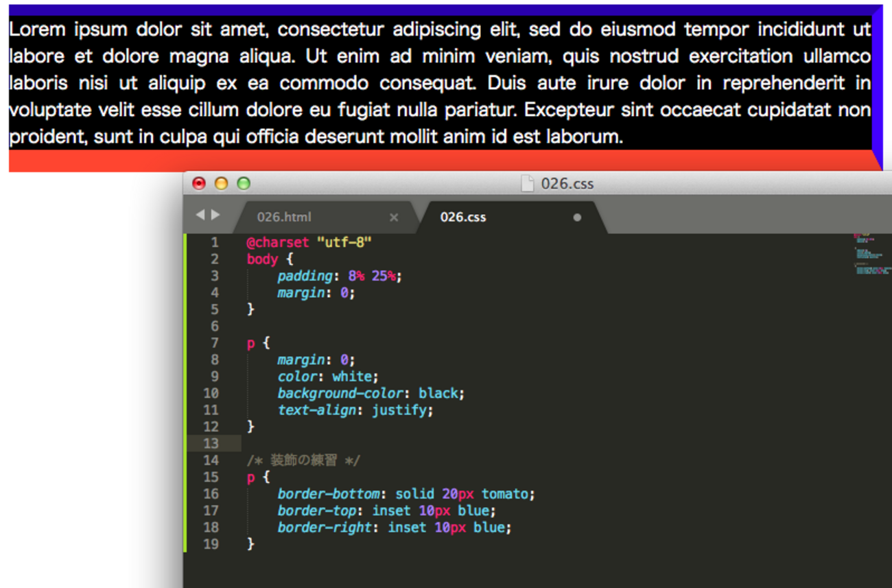Viewport: 892px width, 588px height.
Task: Click the padding property on line 3
Action: point(305,276)
